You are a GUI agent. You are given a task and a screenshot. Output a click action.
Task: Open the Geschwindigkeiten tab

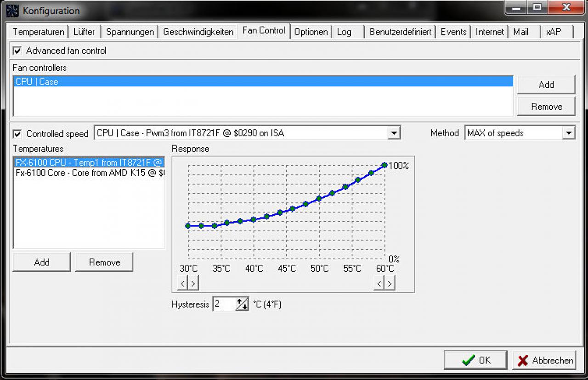tap(198, 32)
